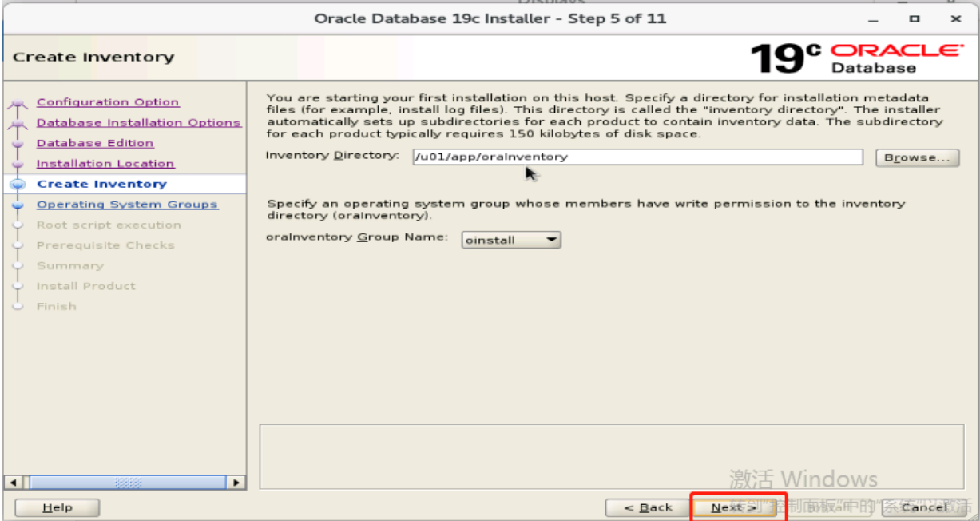The height and width of the screenshot is (521, 980).
Task: Jump to Installation Location step
Action: (x=105, y=163)
